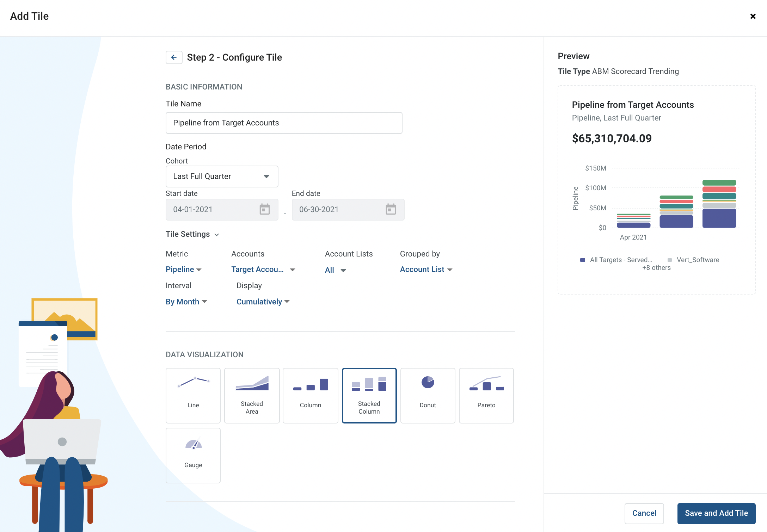The width and height of the screenshot is (767, 532).
Task: Open the Cohort Last Full Quarter dropdown
Action: pos(222,177)
